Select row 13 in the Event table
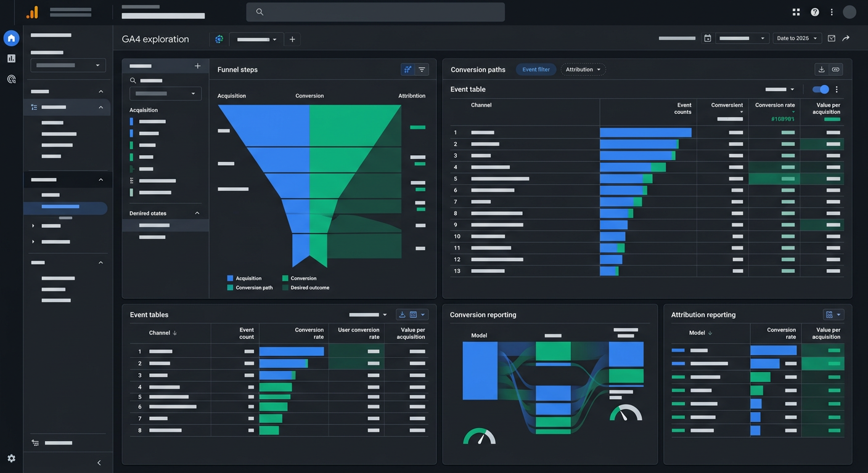This screenshot has height=473, width=868. [x=647, y=271]
